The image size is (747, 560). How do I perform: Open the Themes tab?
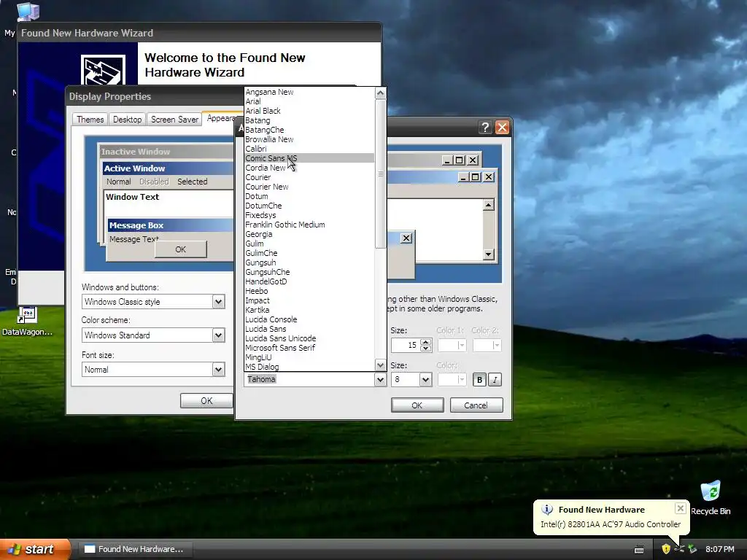coord(90,119)
